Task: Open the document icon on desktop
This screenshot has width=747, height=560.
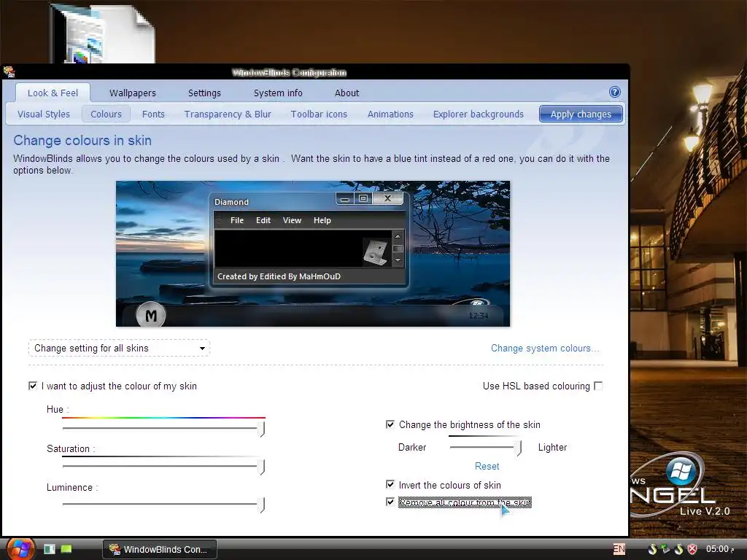Action: pos(102,32)
